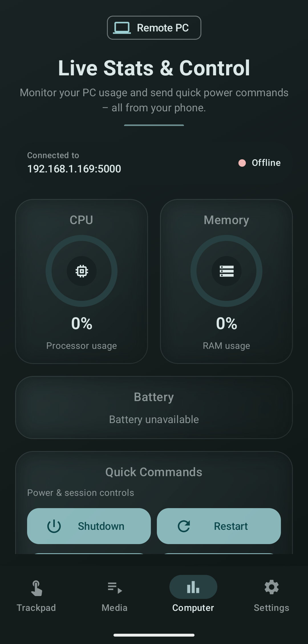The image size is (308, 644).
Task: Tap the Remote PC header chip
Action: click(154, 28)
